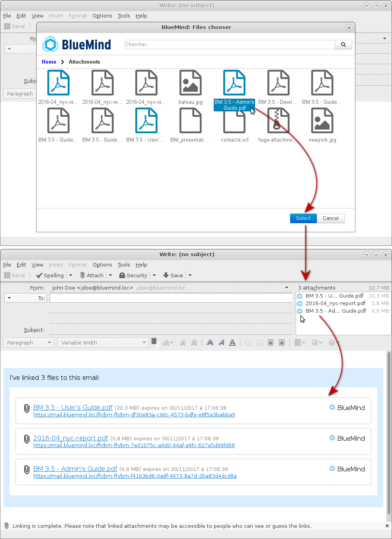Viewport: 392px width, 539px height.
Task: Select the bateau.jpg image file icon
Action: click(191, 83)
